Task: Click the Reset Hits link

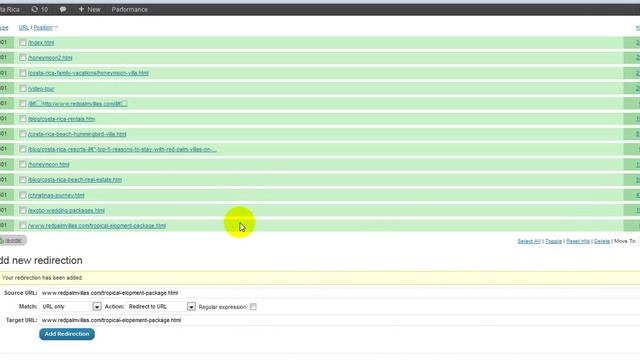Action: point(578,241)
